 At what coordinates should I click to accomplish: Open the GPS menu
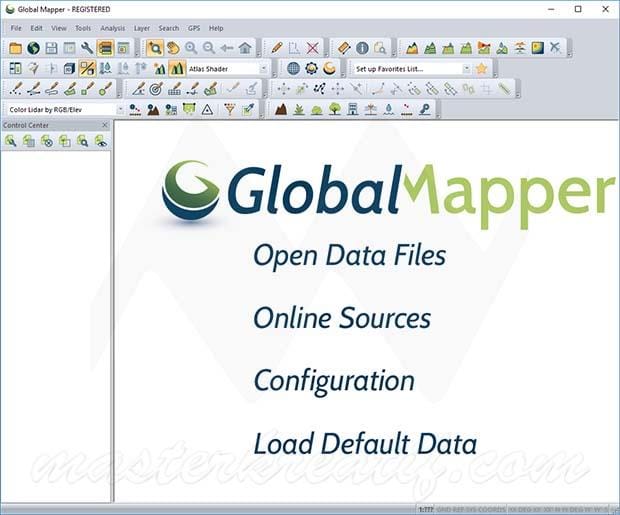point(194,28)
